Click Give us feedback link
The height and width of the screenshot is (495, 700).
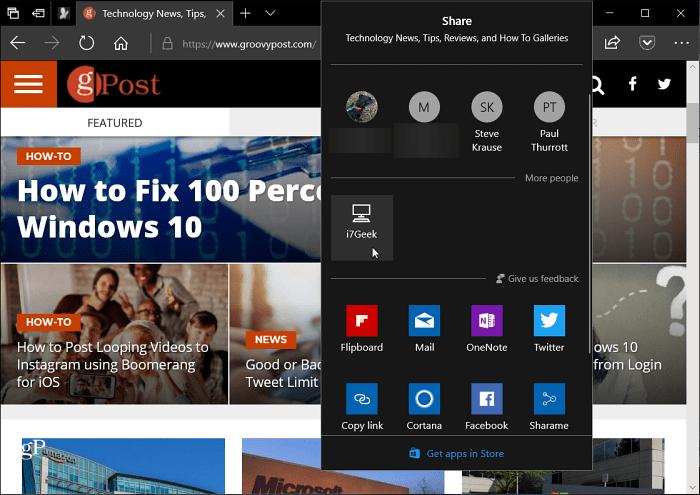pos(537,279)
